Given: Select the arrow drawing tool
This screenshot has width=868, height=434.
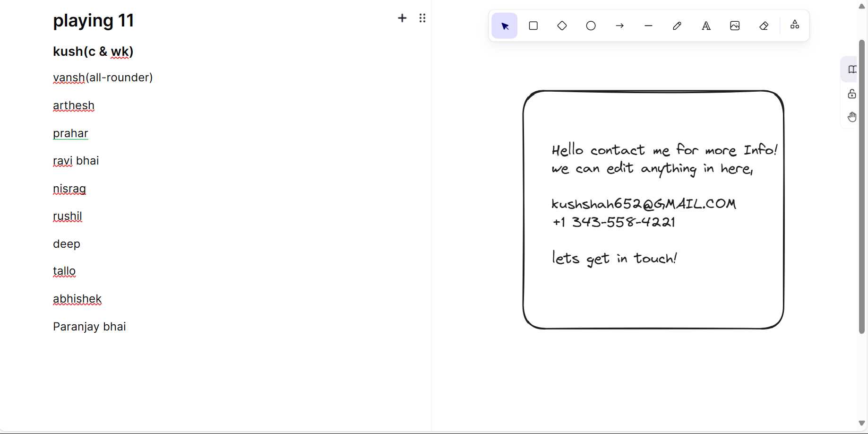Looking at the screenshot, I should (x=619, y=26).
